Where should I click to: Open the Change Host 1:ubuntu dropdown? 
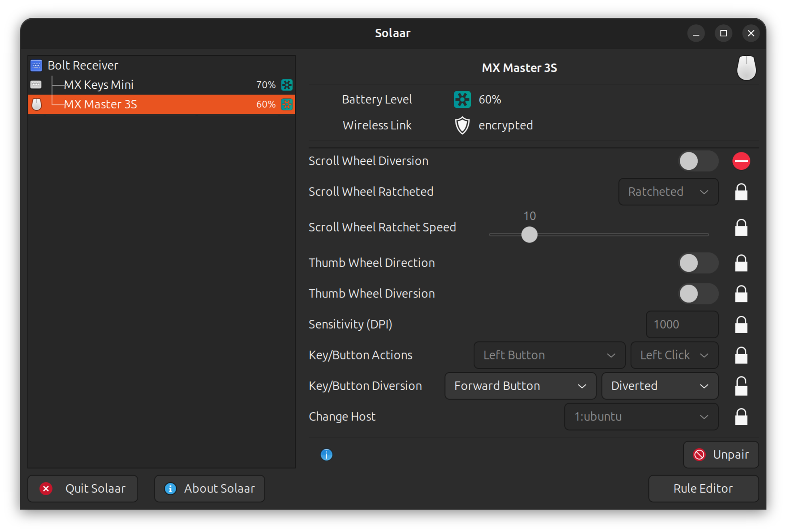pos(641,416)
